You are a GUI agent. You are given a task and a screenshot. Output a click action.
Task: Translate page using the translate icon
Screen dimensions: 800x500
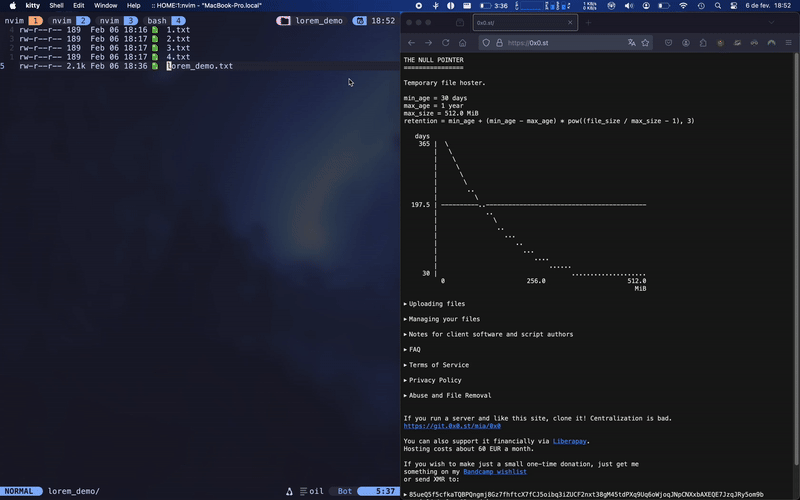point(632,43)
